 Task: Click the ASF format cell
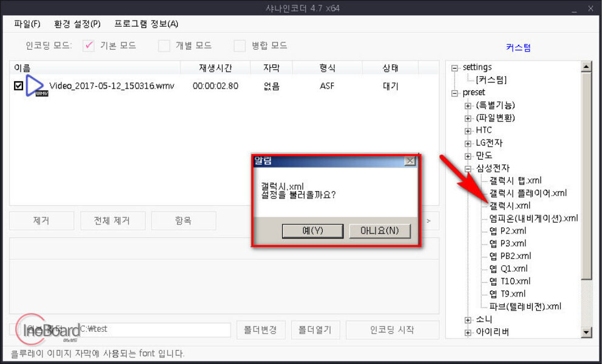tap(327, 86)
